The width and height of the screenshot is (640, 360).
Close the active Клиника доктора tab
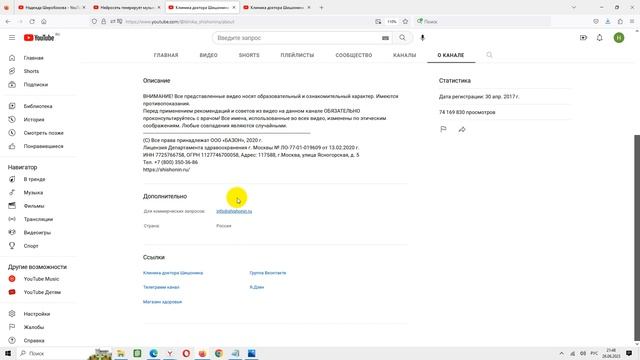tap(234, 7)
